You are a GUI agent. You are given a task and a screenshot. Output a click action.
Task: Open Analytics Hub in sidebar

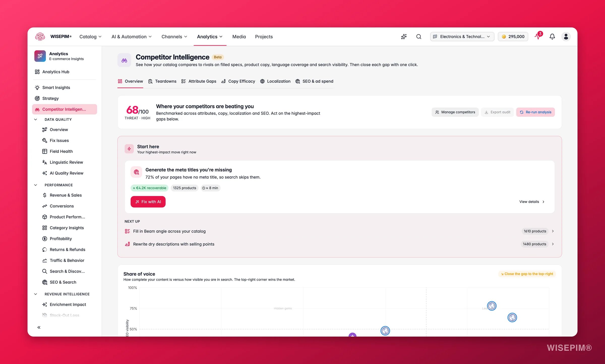[65, 72]
